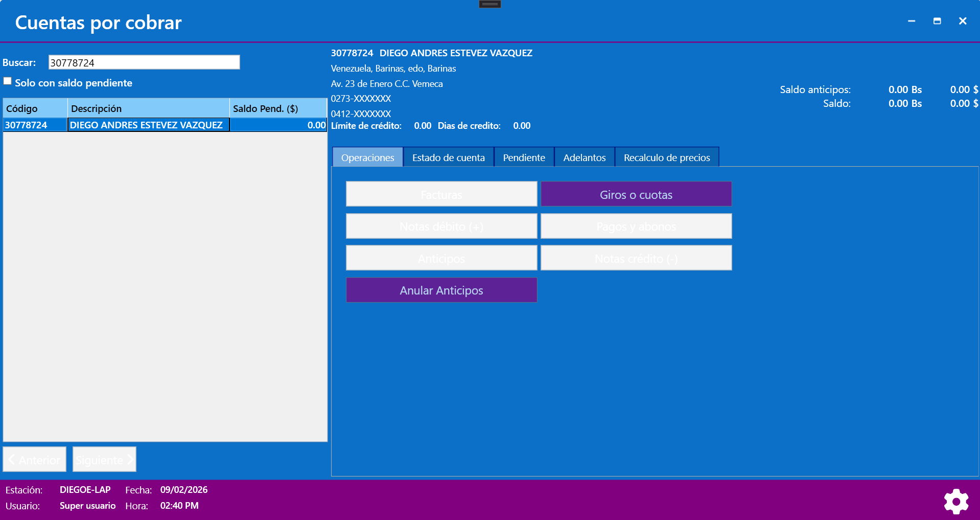Screen dimensions: 980x520
Task: Enable Solo con saldo pendiente checkbox
Action: click(8, 81)
